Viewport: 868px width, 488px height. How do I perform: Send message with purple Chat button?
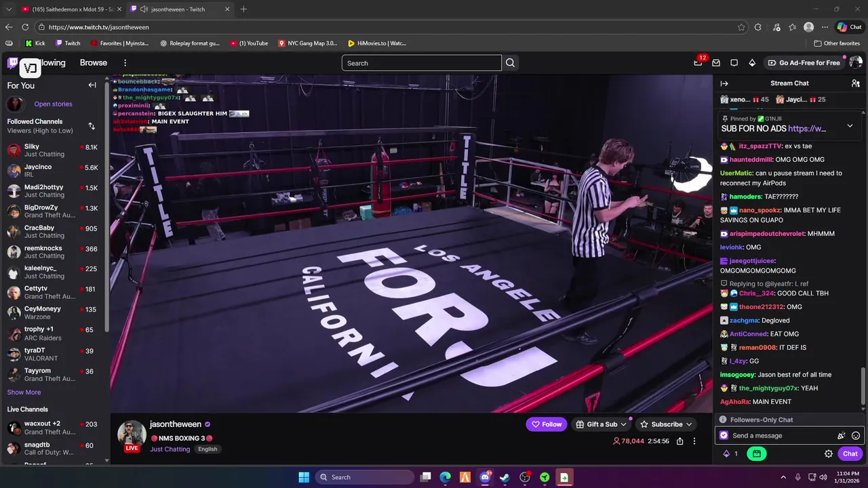pos(850,454)
